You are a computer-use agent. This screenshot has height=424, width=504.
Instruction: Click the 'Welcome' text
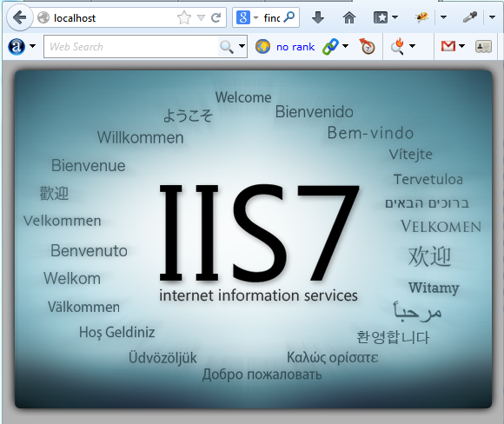click(243, 97)
